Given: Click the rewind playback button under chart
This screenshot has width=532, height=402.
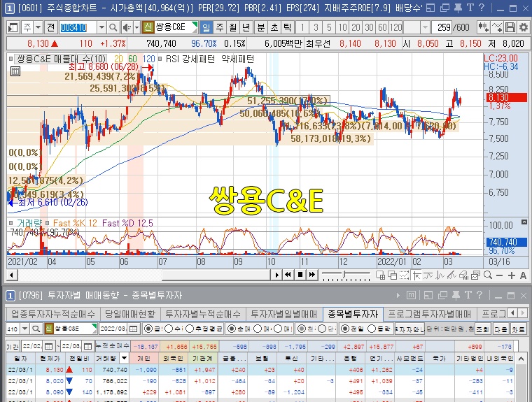Looking at the screenshot, I should pyautogui.click(x=288, y=275).
